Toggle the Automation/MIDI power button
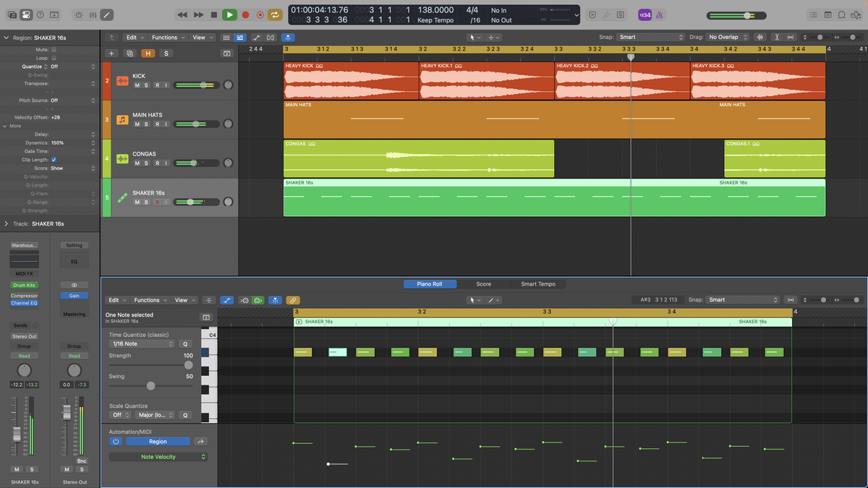868x488 pixels. coord(116,442)
